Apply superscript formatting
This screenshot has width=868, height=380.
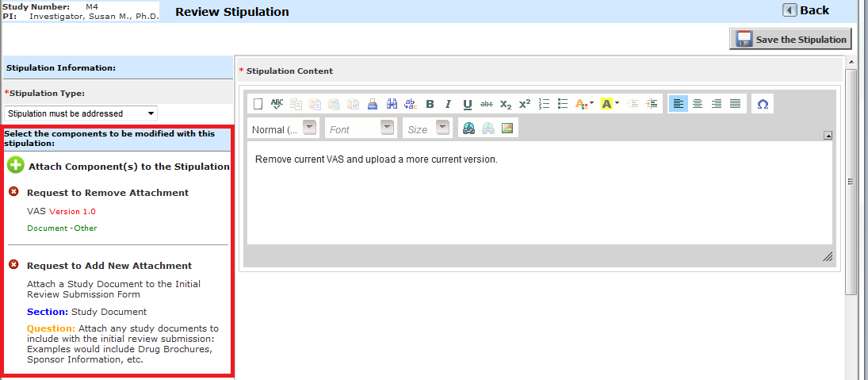(524, 104)
